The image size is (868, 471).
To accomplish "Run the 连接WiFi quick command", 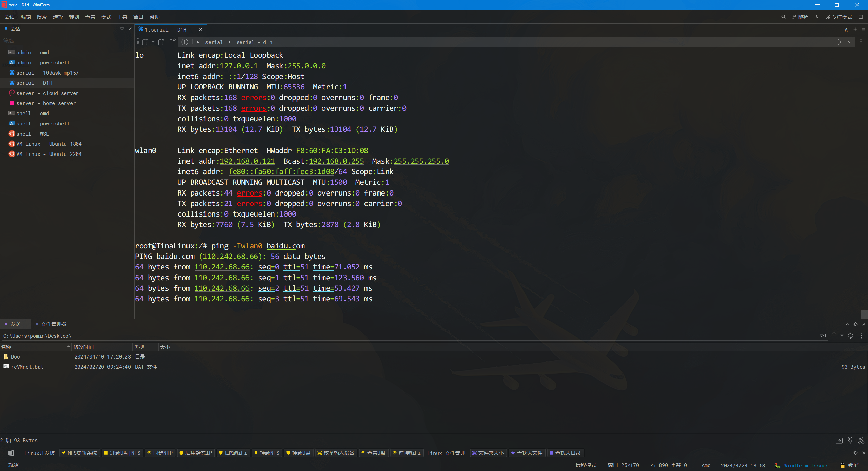I will tap(407, 453).
